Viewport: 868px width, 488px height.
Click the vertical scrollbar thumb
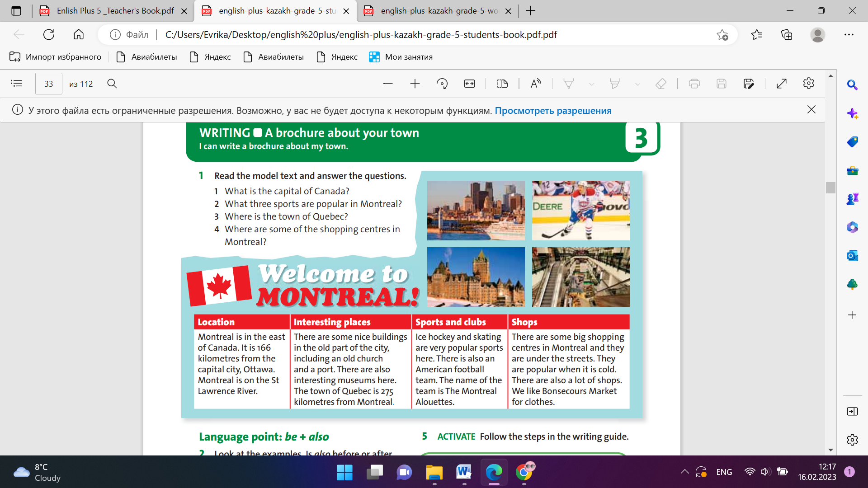pos(830,188)
